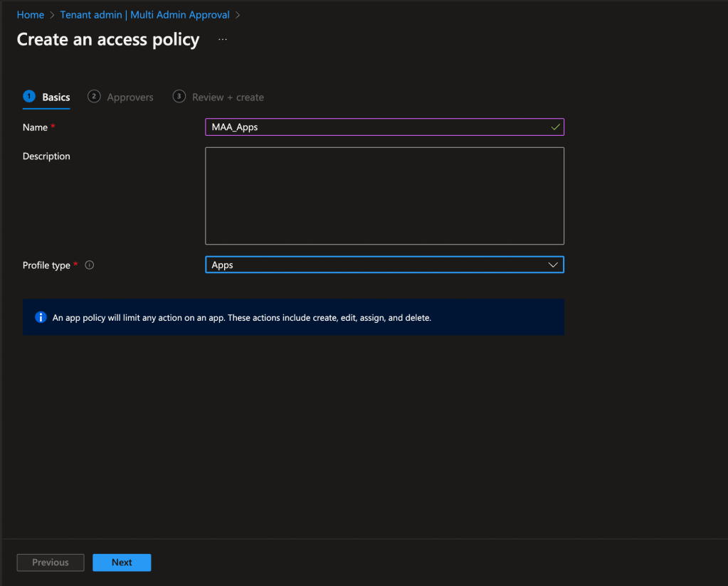
Task: Focus the Description text area
Action: click(384, 196)
